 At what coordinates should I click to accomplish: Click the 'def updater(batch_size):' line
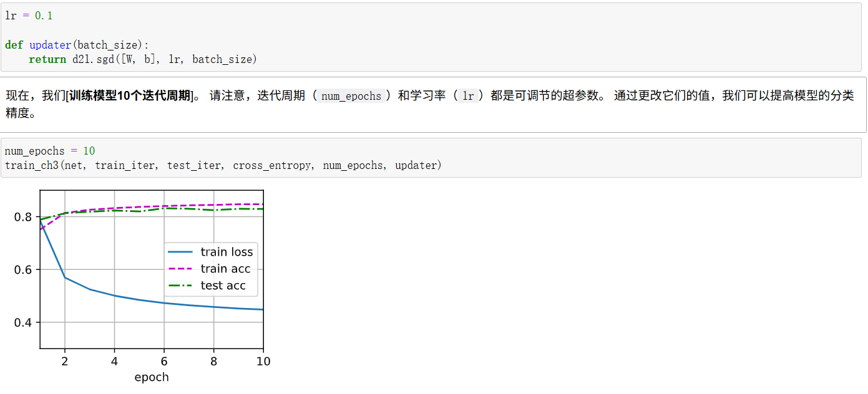(77, 45)
